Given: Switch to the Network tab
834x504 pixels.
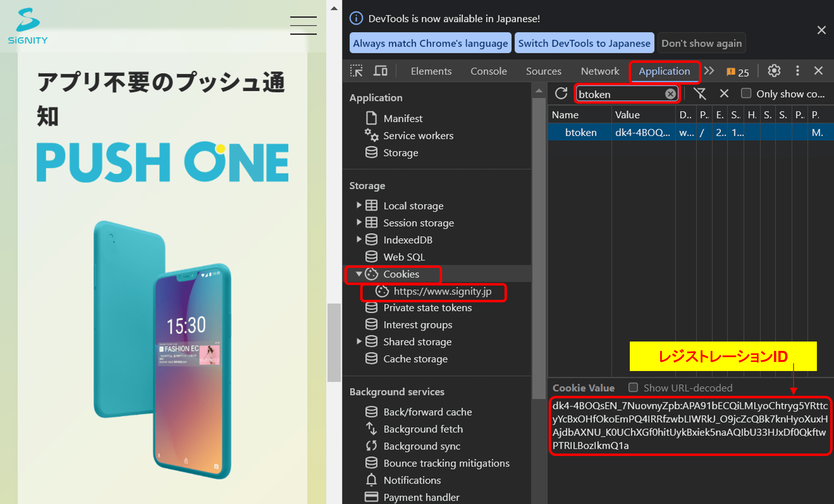Looking at the screenshot, I should point(600,71).
